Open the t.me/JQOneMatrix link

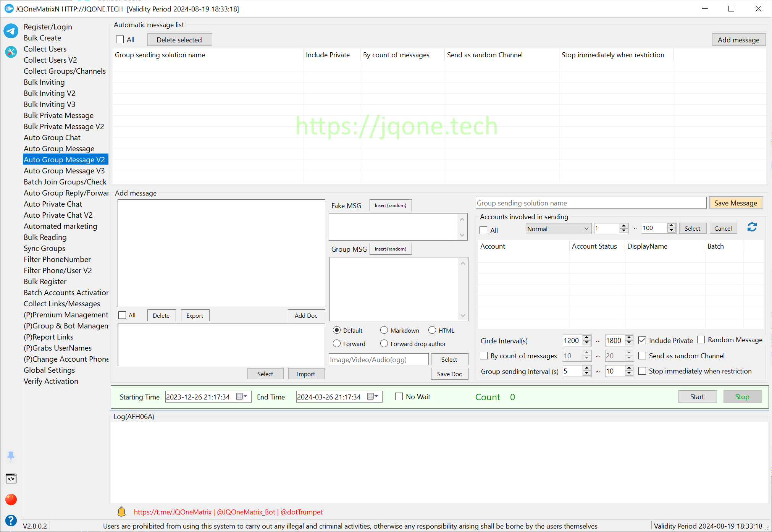pyautogui.click(x=173, y=512)
